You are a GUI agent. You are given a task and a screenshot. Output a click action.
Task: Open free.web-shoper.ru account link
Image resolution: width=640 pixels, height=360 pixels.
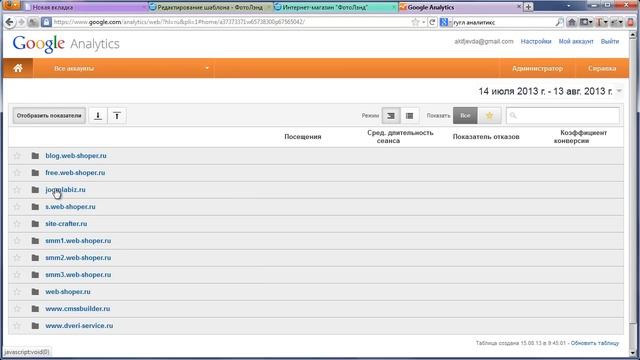coord(75,173)
